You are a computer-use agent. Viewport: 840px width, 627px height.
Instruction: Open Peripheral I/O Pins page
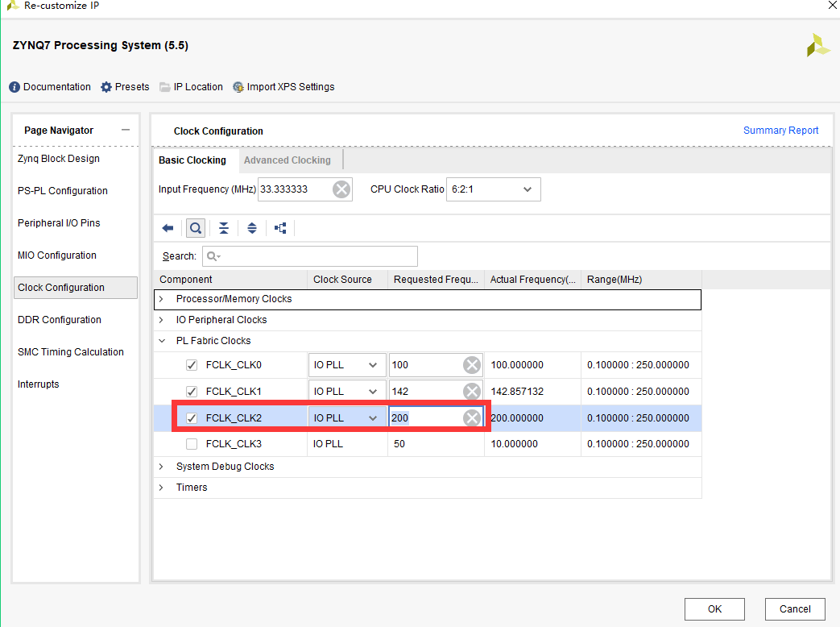click(59, 223)
